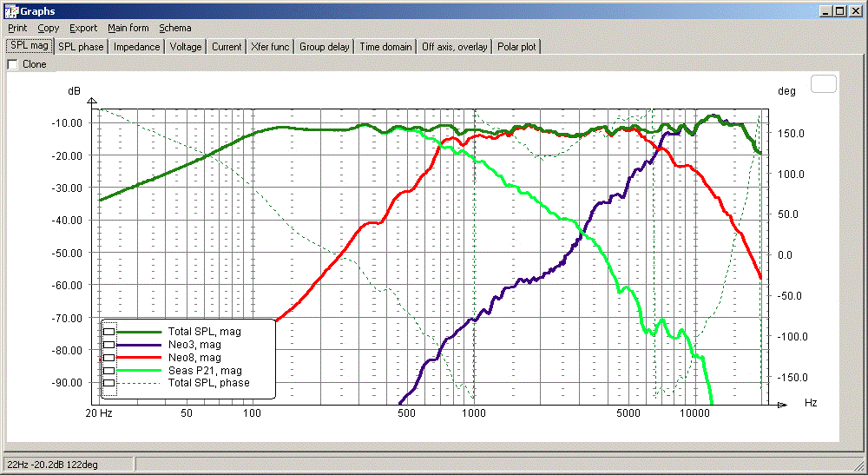Open the Group delay tab

(x=325, y=47)
